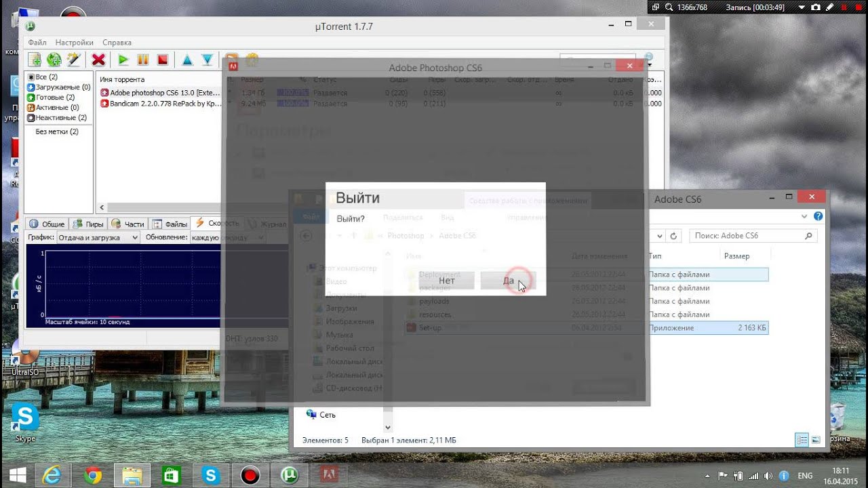868x488 pixels.
Task: Click the Да button in exit dialog
Action: point(508,281)
